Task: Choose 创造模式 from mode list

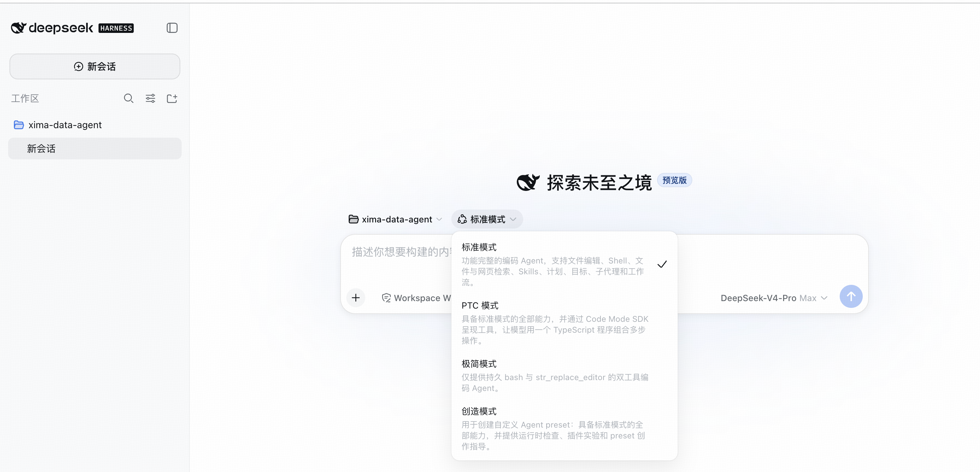Action: tap(564, 429)
